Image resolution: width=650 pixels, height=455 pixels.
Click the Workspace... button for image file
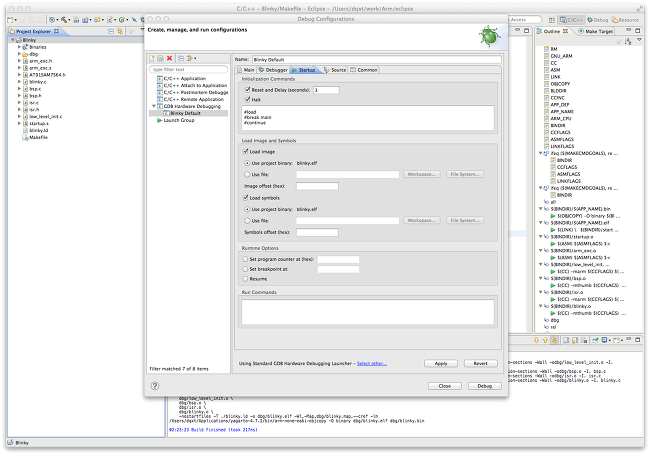click(x=422, y=174)
